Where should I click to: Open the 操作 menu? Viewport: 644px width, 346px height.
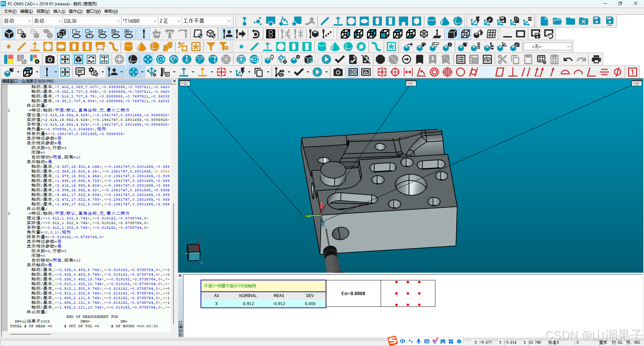point(75,11)
